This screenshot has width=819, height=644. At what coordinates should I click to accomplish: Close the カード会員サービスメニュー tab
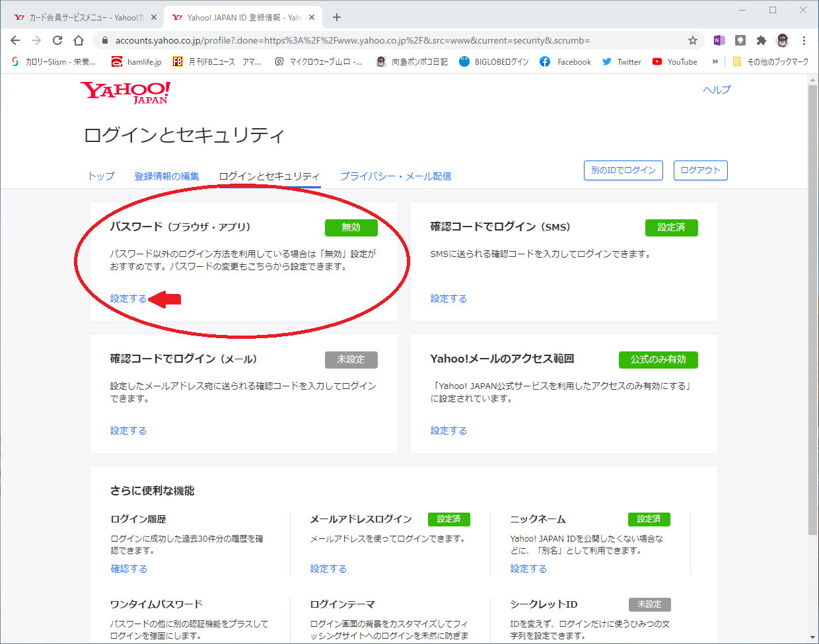pos(155,17)
